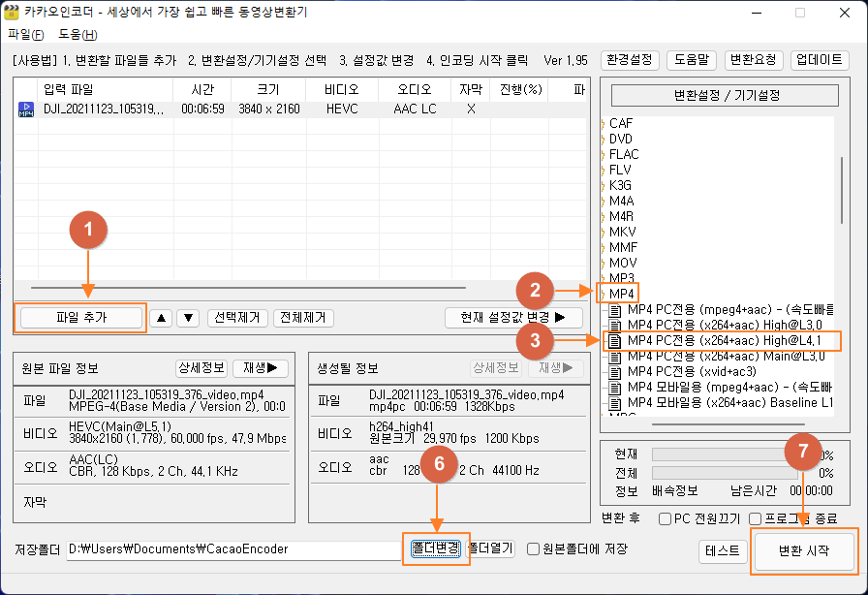Open the 파일(F) menu
Screen dimensions: 868x595
click(25, 34)
